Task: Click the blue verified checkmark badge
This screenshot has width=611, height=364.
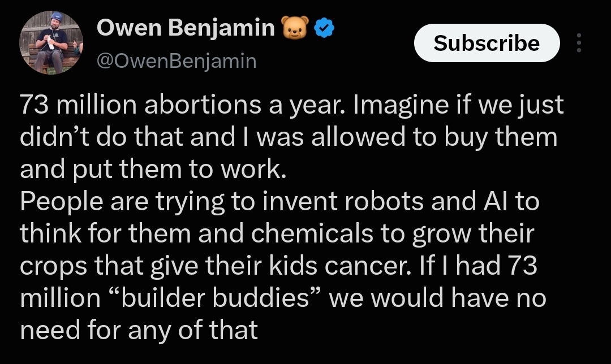Action: pyautogui.click(x=324, y=28)
